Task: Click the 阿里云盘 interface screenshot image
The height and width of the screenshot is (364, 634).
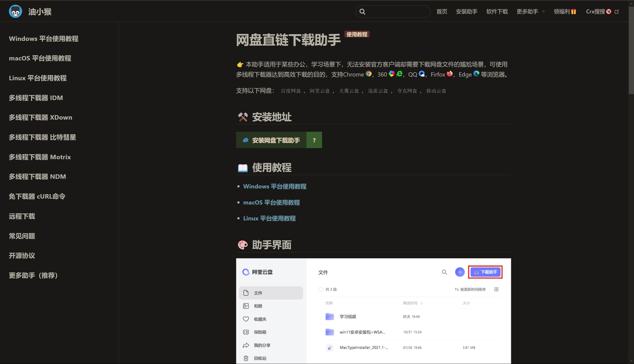Action: [373, 311]
